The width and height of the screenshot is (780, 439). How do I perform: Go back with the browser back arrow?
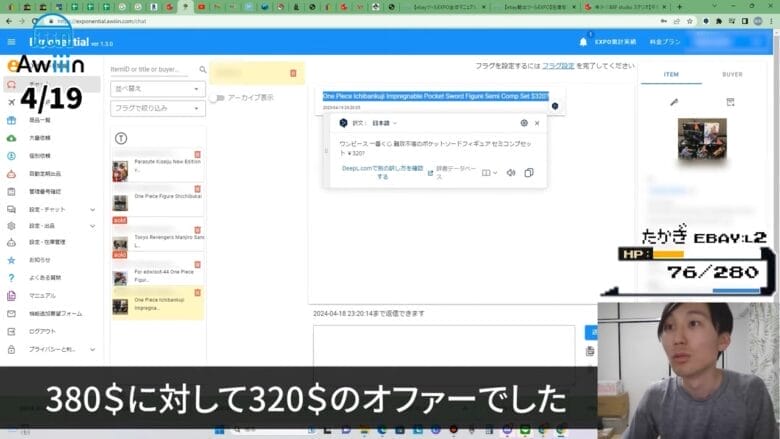(x=9, y=21)
